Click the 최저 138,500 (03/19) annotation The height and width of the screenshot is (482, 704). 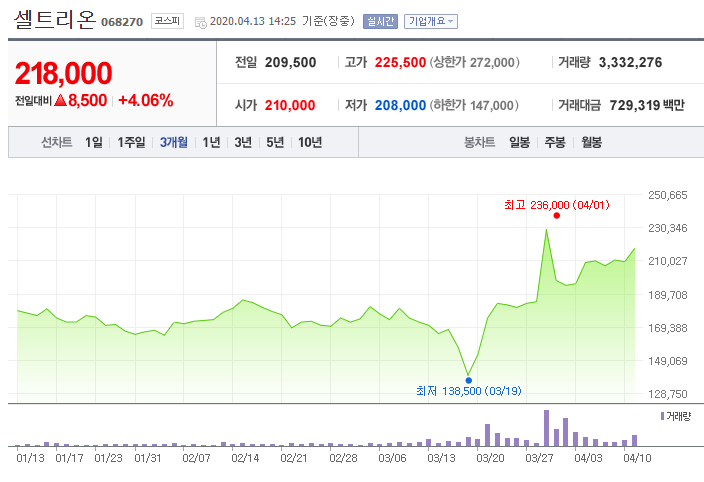(469, 391)
